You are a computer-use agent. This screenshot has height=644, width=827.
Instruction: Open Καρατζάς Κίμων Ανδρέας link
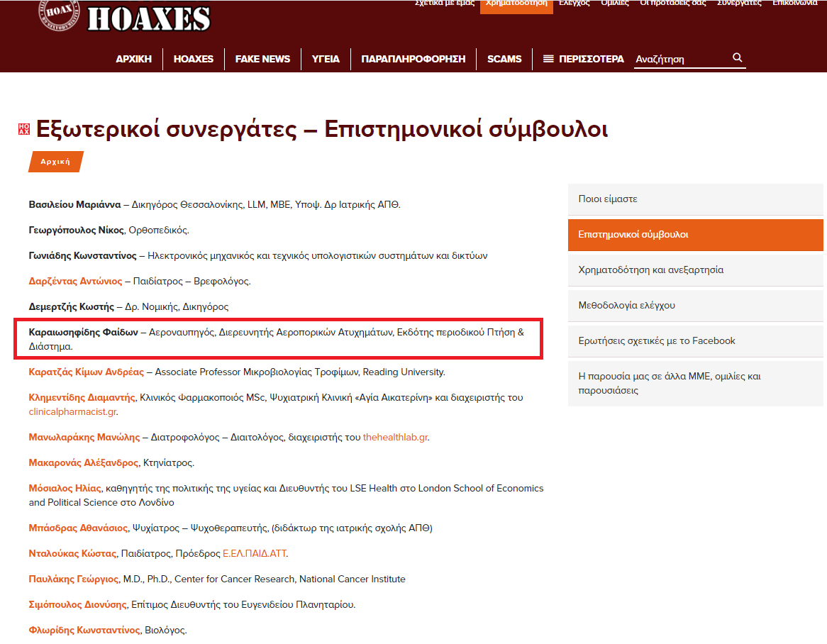[86, 372]
